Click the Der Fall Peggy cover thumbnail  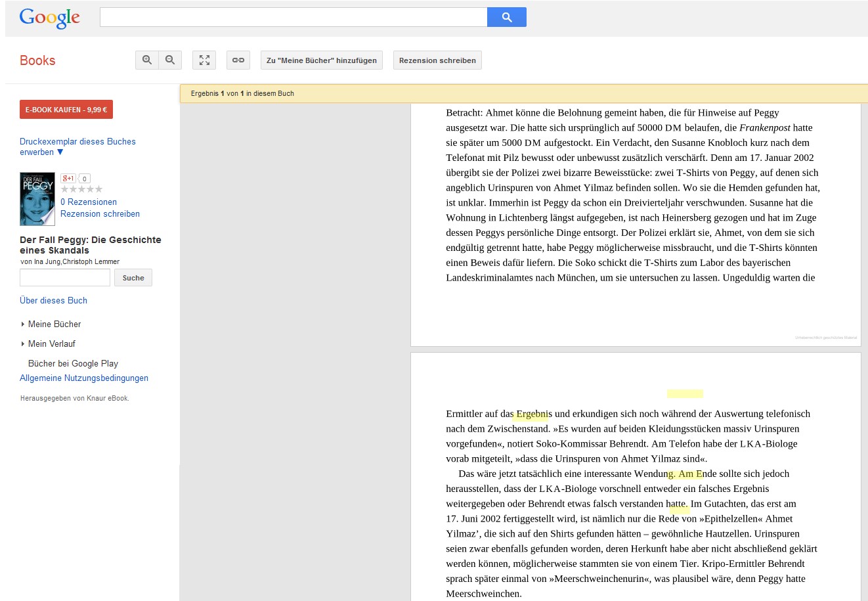[x=37, y=199]
